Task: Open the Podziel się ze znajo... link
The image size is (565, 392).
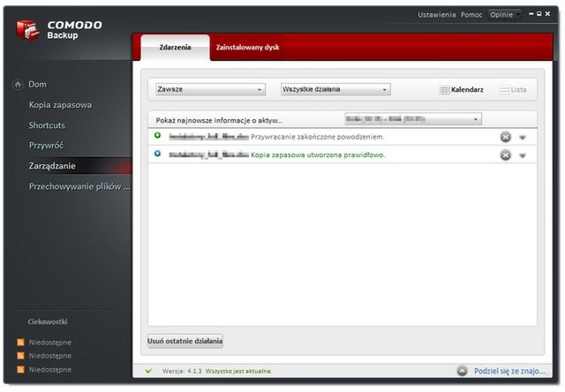Action: 510,371
